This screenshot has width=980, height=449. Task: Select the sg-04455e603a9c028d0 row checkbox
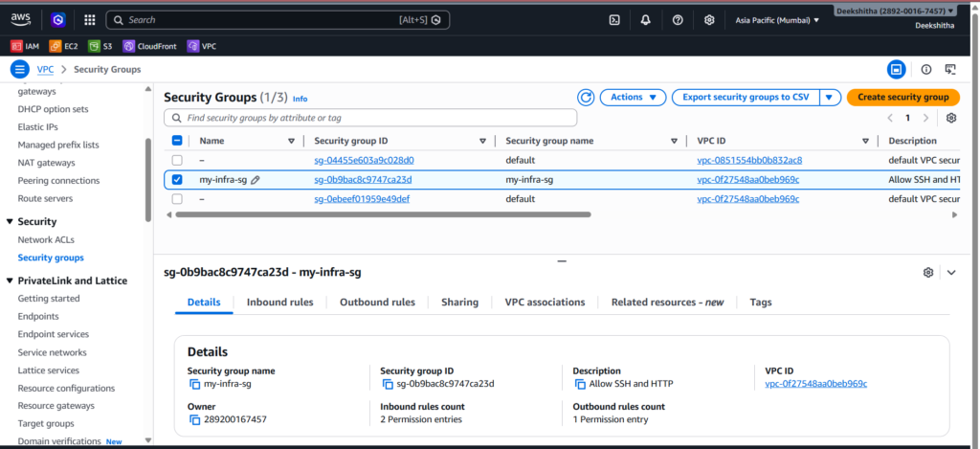(177, 160)
